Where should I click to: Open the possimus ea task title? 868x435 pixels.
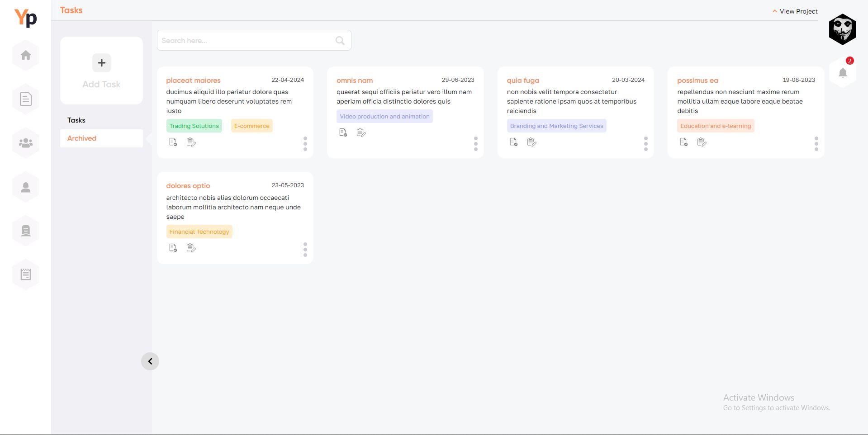697,80
